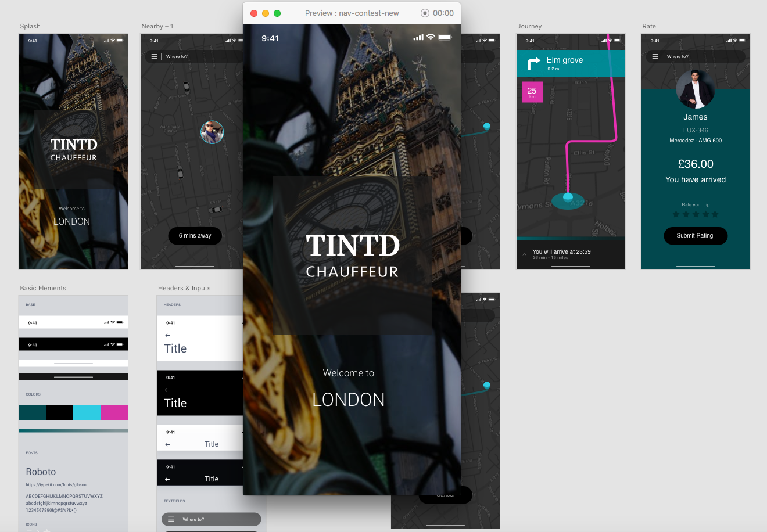Image resolution: width=767 pixels, height=532 pixels.
Task: Click the You have arrived text
Action: click(x=696, y=180)
